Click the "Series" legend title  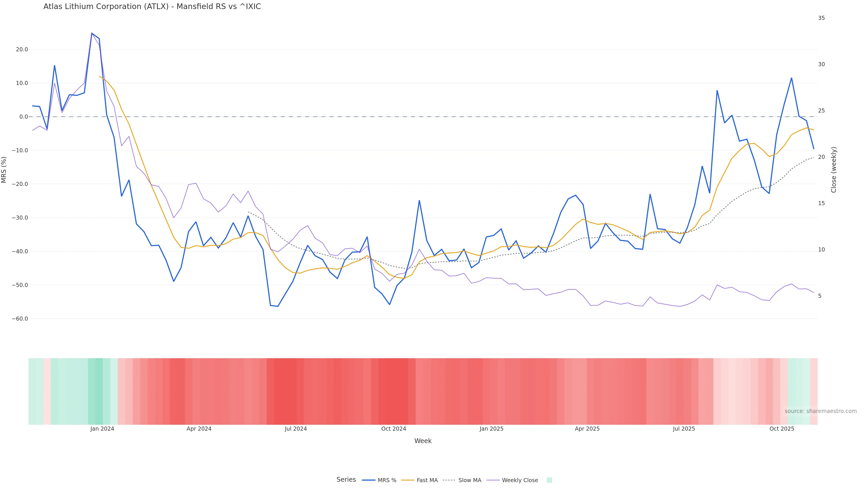tap(346, 480)
